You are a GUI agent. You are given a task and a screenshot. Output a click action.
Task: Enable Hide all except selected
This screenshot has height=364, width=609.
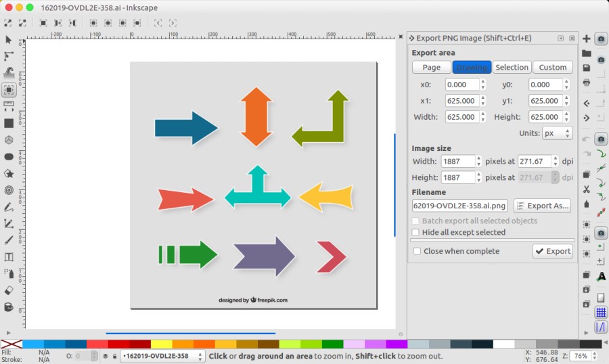[x=416, y=232]
